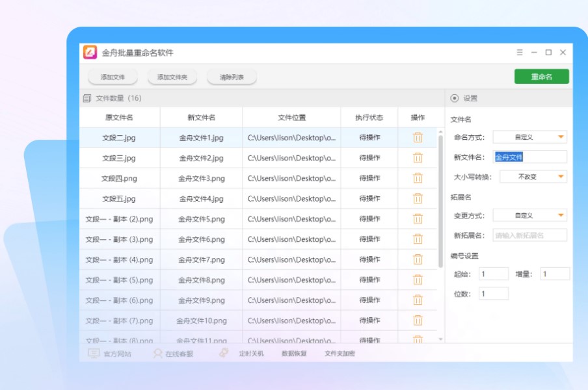The width and height of the screenshot is (588, 390).
Task: Select the 设置 radio indicator
Action: pos(454,98)
